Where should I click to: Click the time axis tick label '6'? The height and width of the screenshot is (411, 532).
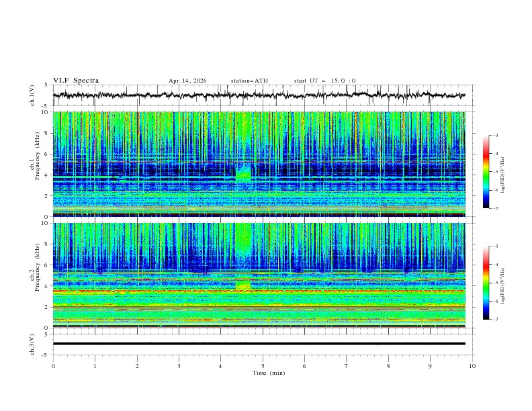coord(304,366)
